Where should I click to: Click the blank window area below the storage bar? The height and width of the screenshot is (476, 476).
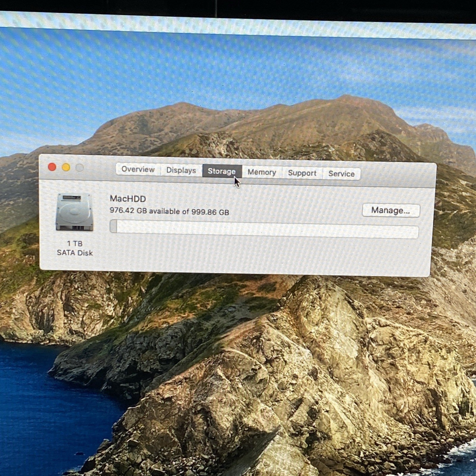(x=238, y=256)
